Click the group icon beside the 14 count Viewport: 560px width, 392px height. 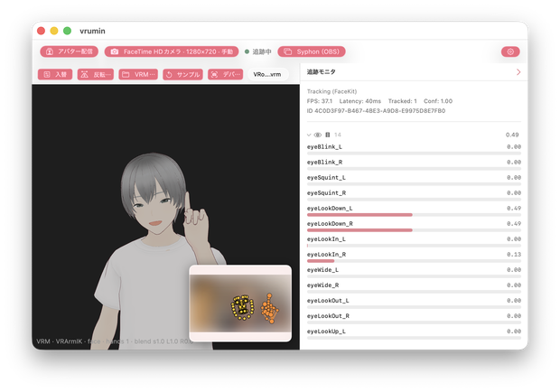[328, 135]
